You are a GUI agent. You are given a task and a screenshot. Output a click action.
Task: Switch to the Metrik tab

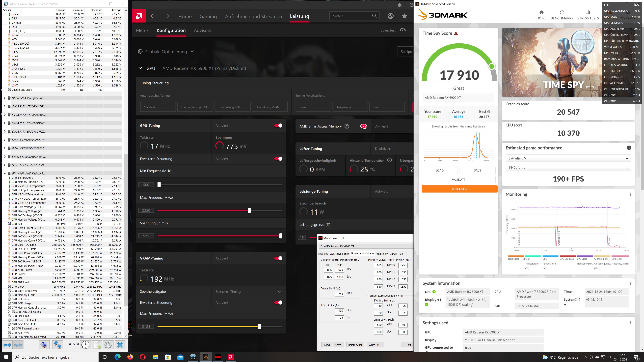tap(142, 30)
